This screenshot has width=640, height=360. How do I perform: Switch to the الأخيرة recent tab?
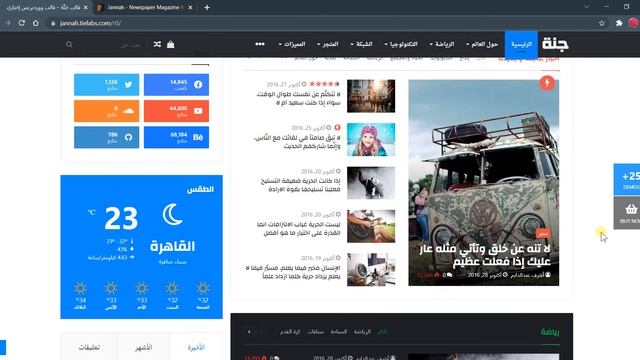click(196, 347)
